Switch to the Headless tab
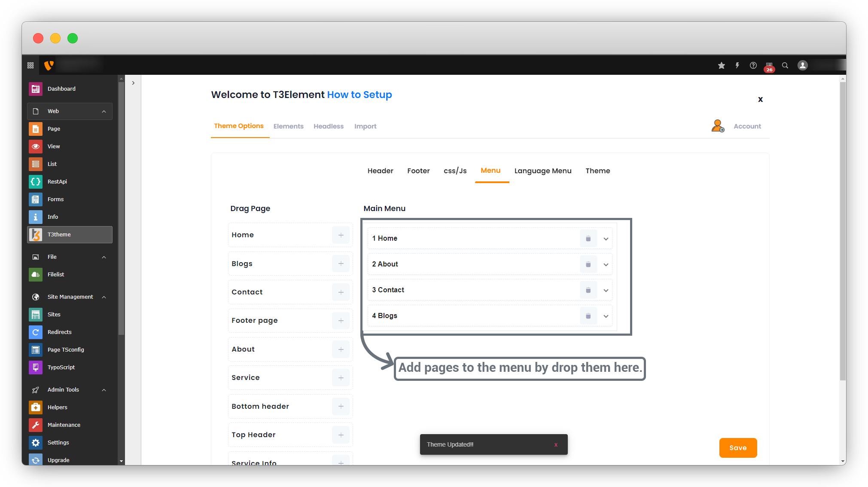The width and height of the screenshot is (868, 487). pos(329,126)
